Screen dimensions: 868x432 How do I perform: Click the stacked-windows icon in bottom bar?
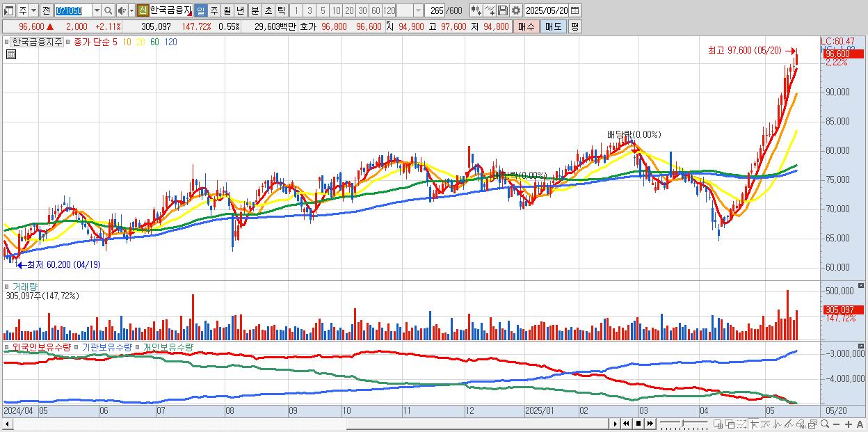point(730,424)
